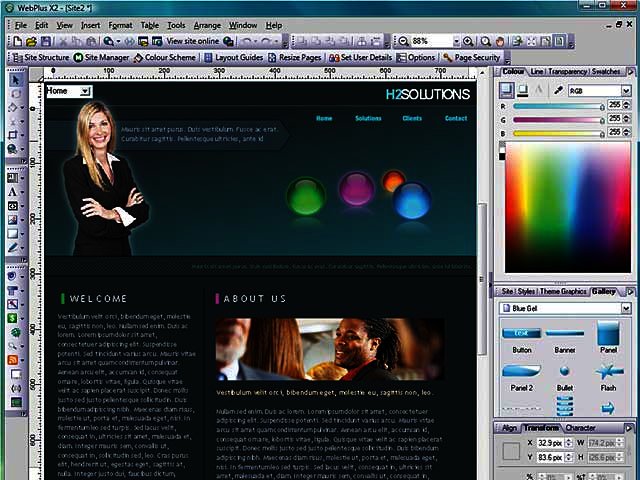Image resolution: width=640 pixels, height=480 pixels.
Task: Select the Line colour mode button
Action: point(524,90)
